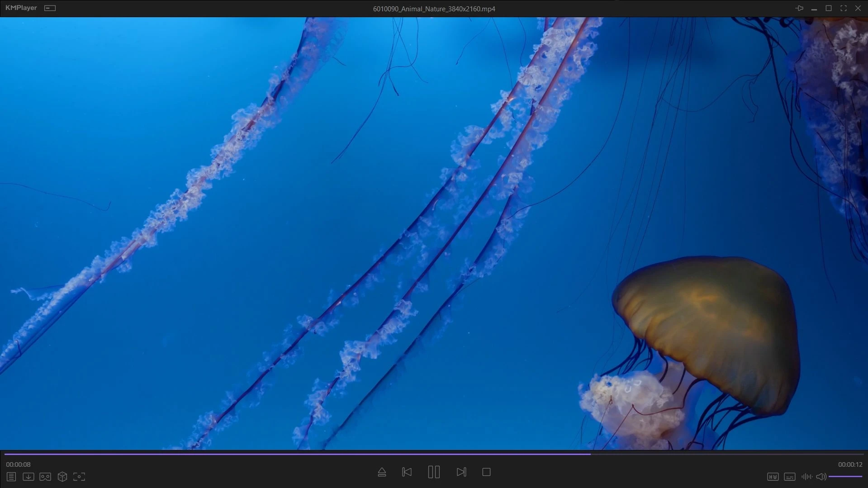868x488 pixels.
Task: Seek on the video progress bar
Action: point(434,454)
